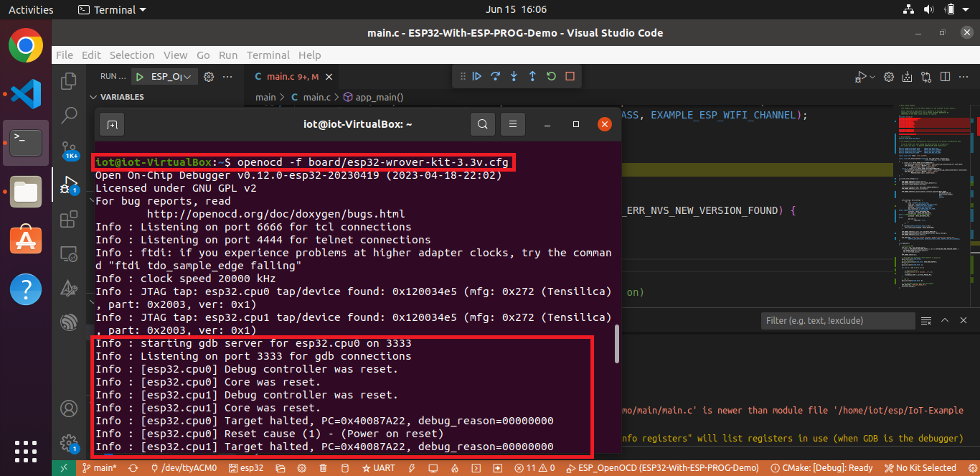This screenshot has height=476, width=980.
Task: Collapse the VARIABLES section
Action: tap(116, 97)
